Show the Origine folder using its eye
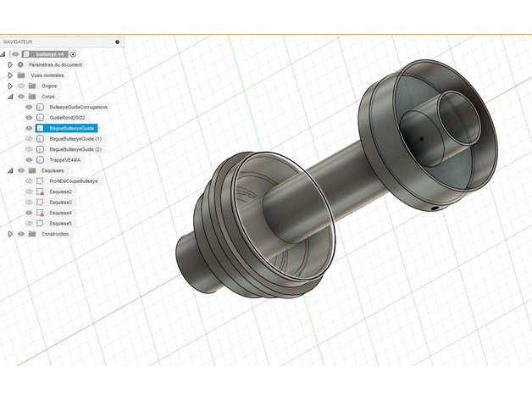532x400 pixels. (x=21, y=86)
